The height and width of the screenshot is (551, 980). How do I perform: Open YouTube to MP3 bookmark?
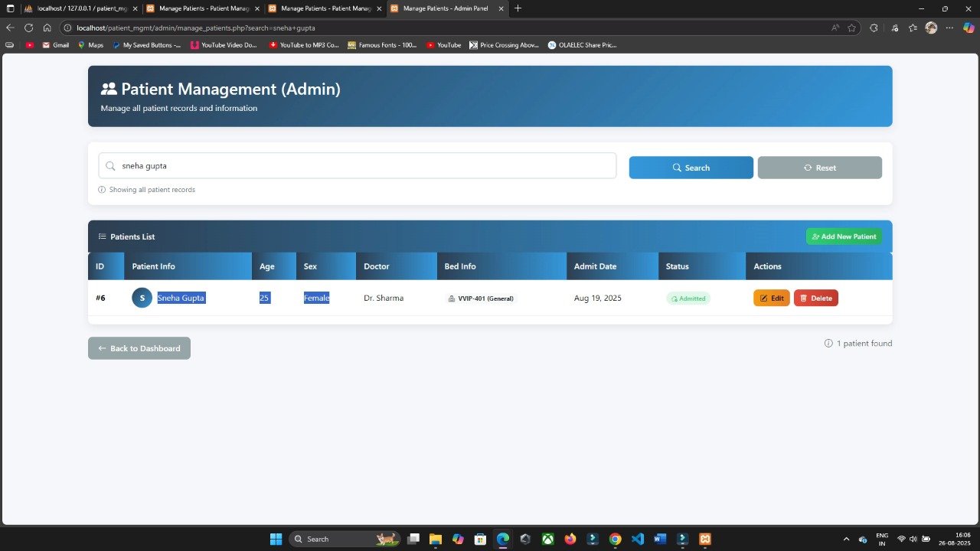click(304, 45)
